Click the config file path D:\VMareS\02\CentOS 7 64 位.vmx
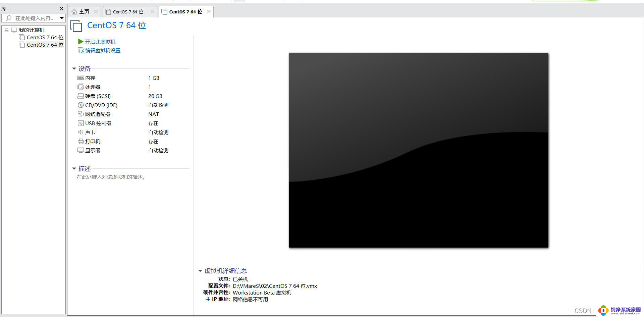 pyautogui.click(x=275, y=286)
